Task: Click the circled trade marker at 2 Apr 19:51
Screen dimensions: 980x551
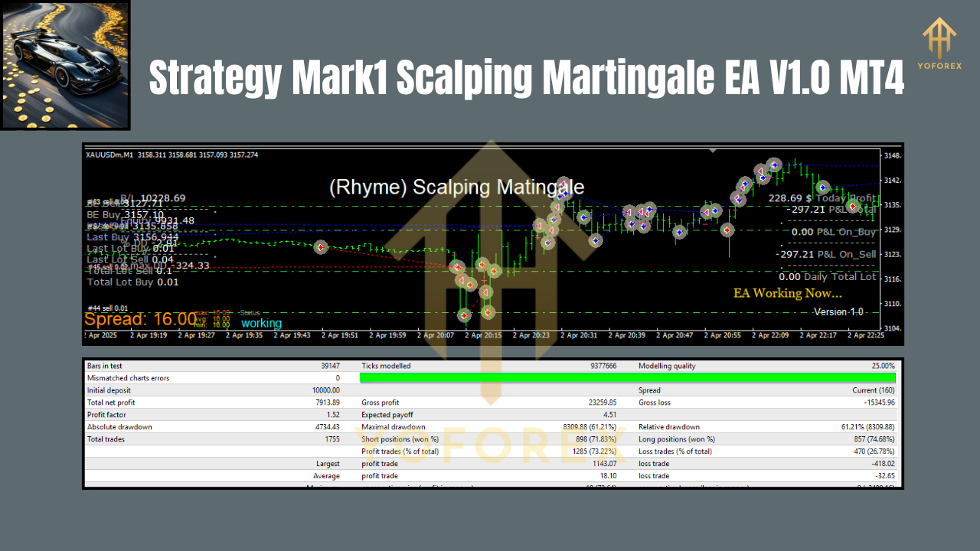Action: click(x=320, y=246)
